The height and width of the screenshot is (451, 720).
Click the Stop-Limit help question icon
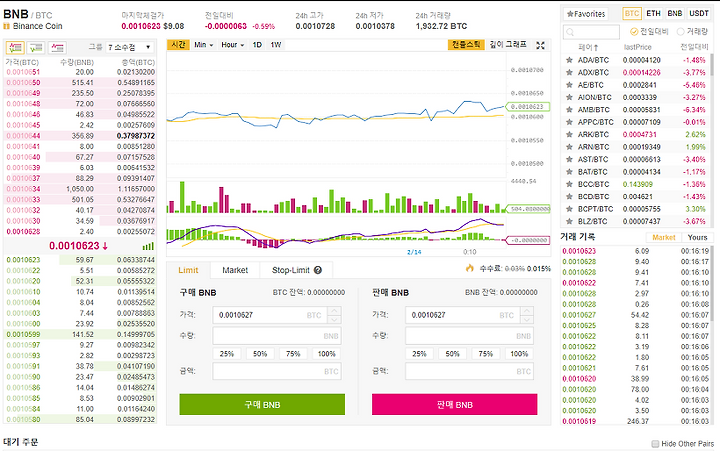click(318, 270)
